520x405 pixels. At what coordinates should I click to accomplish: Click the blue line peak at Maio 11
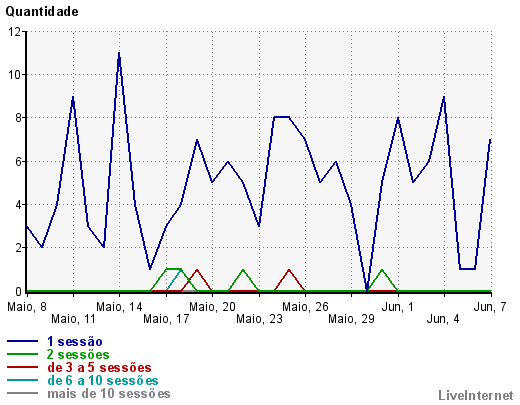73,97
